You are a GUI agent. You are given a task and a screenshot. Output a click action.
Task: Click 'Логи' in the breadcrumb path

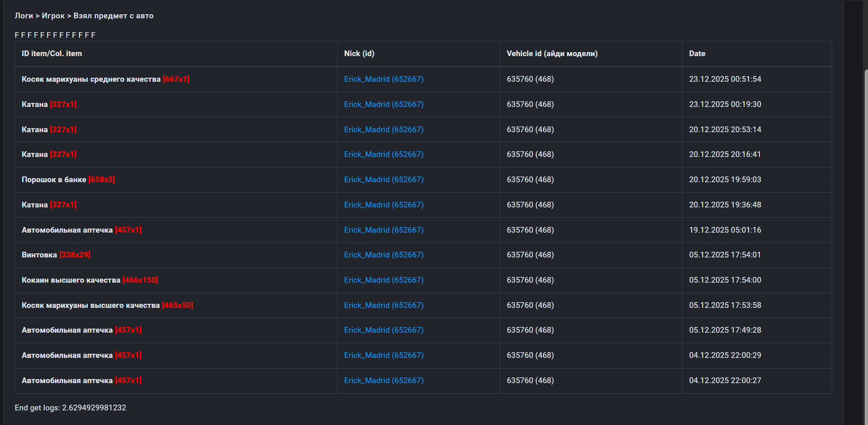coord(24,16)
